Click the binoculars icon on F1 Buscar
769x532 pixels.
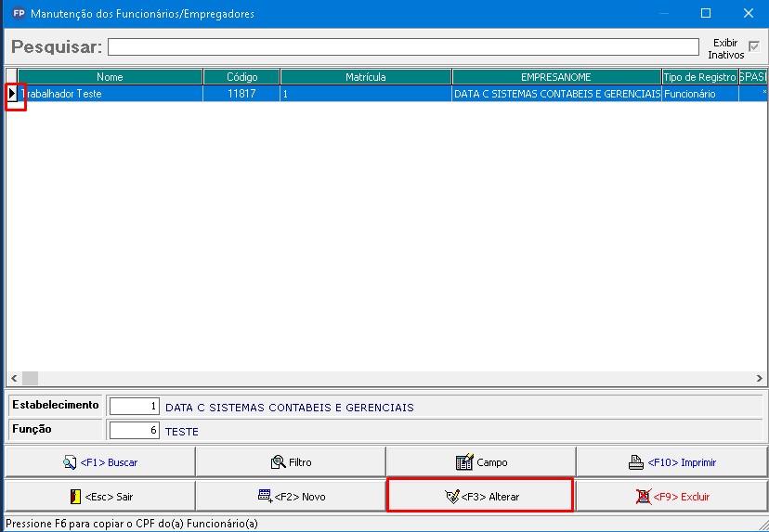pyautogui.click(x=70, y=462)
